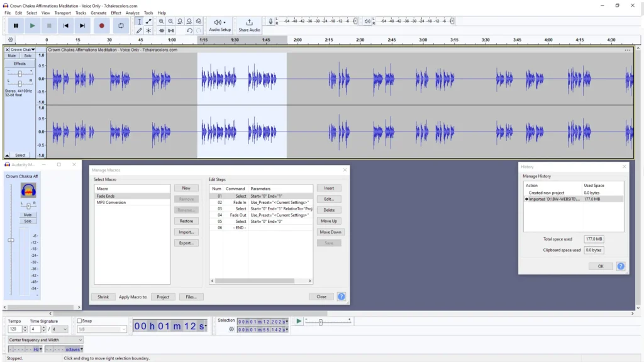
Task: Fit project to width zoom icon
Action: pyautogui.click(x=189, y=21)
